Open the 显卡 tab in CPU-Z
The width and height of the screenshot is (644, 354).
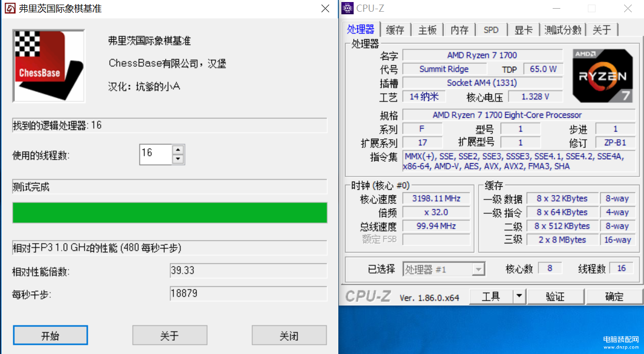pyautogui.click(x=523, y=30)
